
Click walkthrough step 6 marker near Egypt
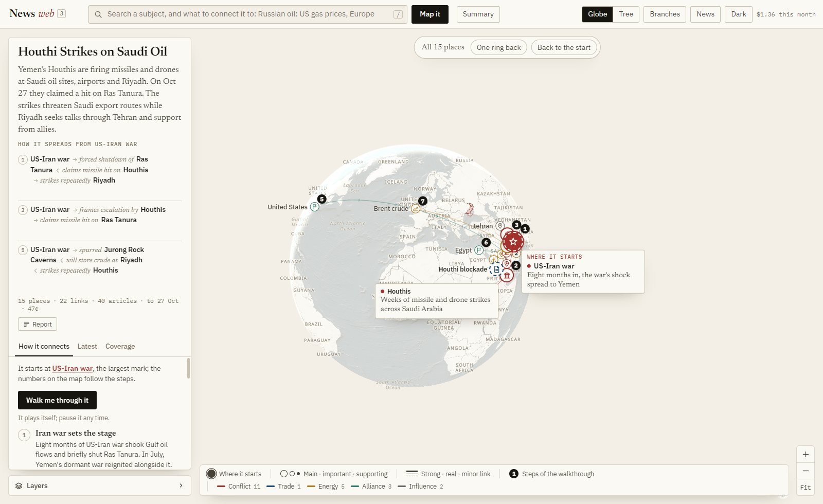(486, 242)
